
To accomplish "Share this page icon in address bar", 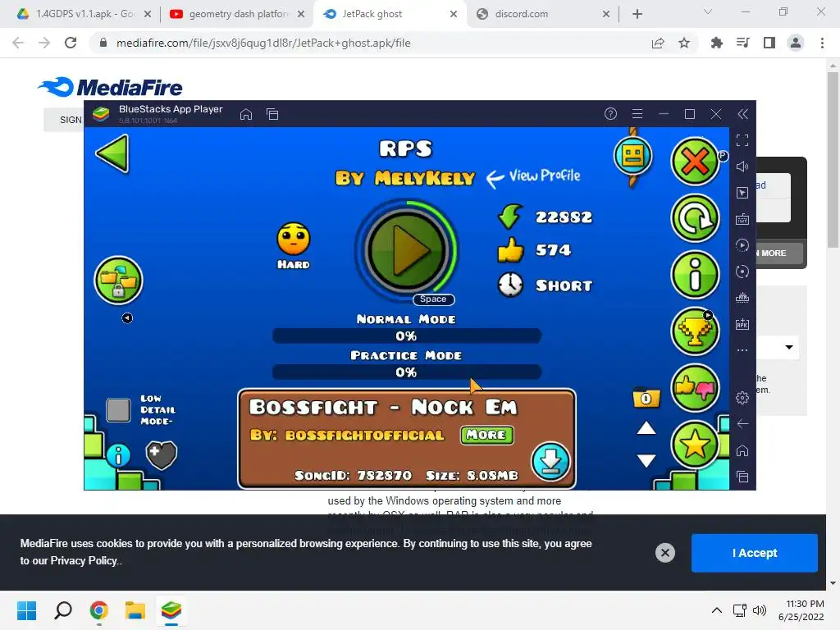I will (658, 43).
